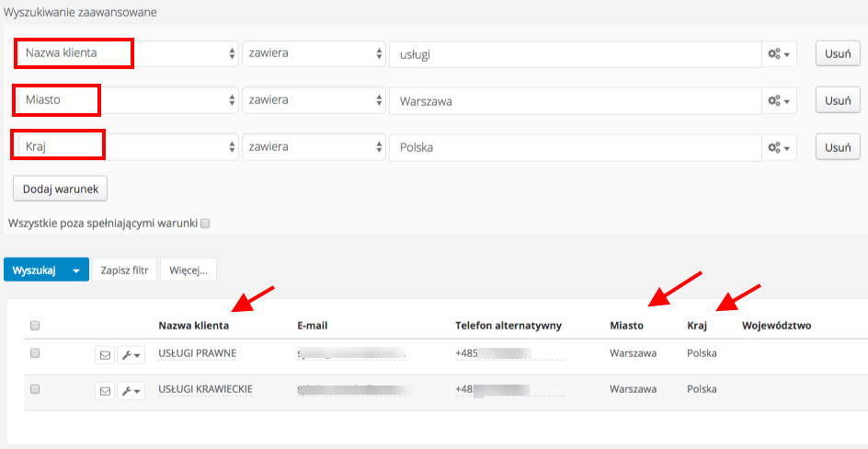The image size is (868, 449).
Task: Sort by 'Kraj' column header
Action: pyautogui.click(x=697, y=326)
